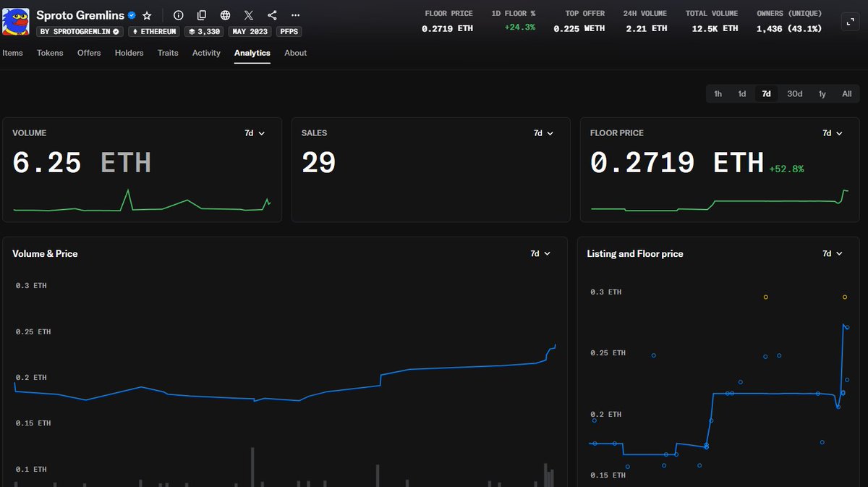The width and height of the screenshot is (868, 487).
Task: Select the 1y time range
Action: (x=822, y=94)
